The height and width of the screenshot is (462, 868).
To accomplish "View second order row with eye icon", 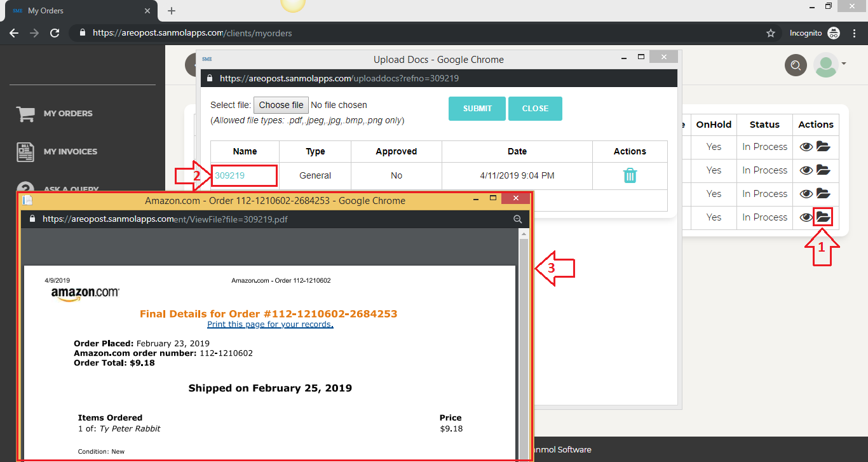I will coord(806,170).
